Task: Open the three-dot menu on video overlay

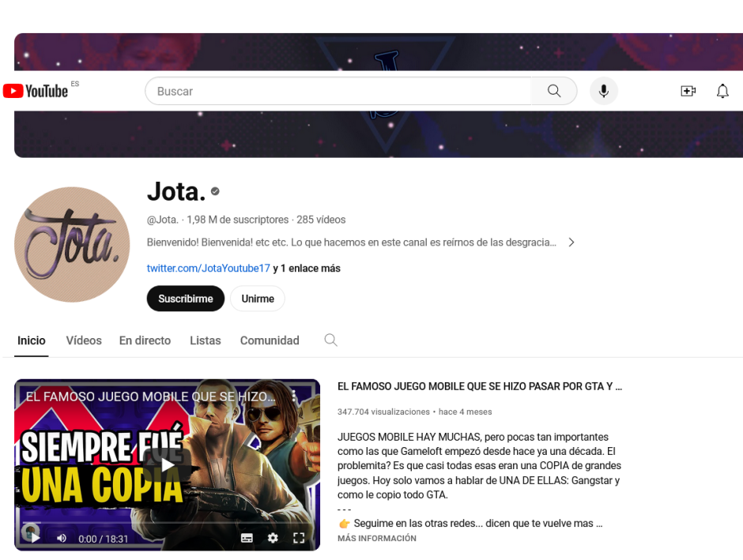Action: (294, 397)
